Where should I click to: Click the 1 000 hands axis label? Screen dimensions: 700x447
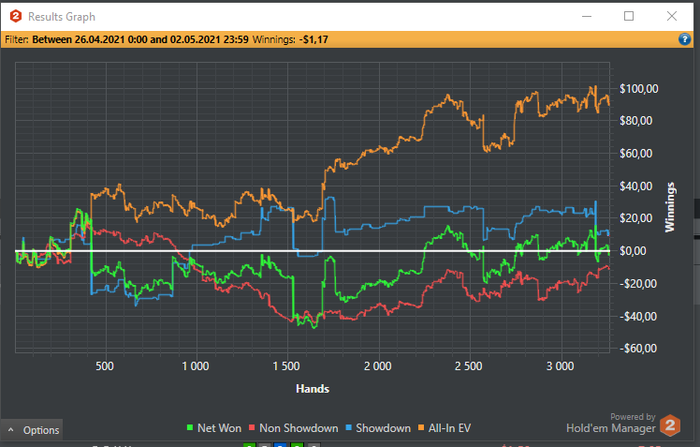click(196, 366)
